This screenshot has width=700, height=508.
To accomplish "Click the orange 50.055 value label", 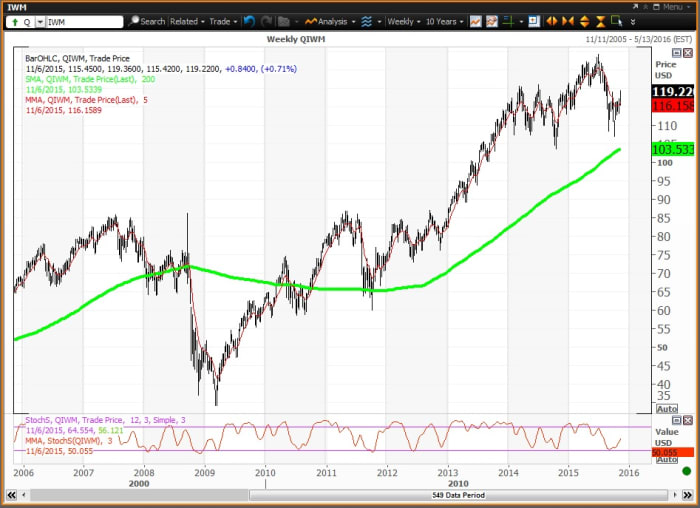I will tap(673, 453).
